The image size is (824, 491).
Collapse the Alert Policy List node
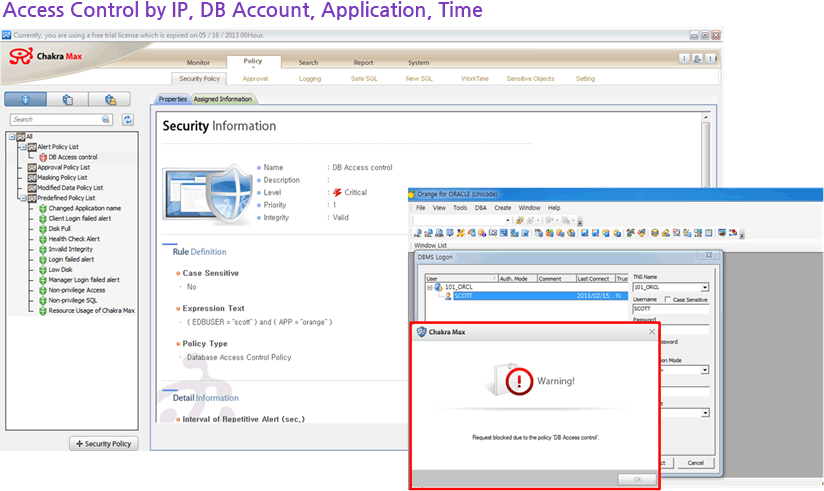coord(23,147)
